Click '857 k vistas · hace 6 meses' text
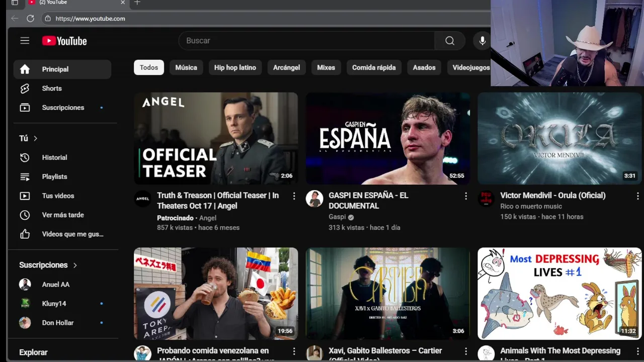644x362 pixels. click(x=198, y=228)
